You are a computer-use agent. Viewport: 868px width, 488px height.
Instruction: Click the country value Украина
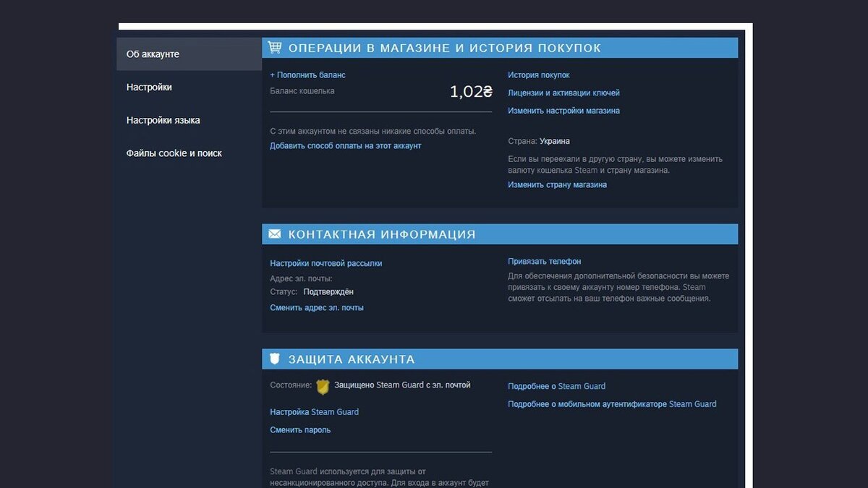555,142
